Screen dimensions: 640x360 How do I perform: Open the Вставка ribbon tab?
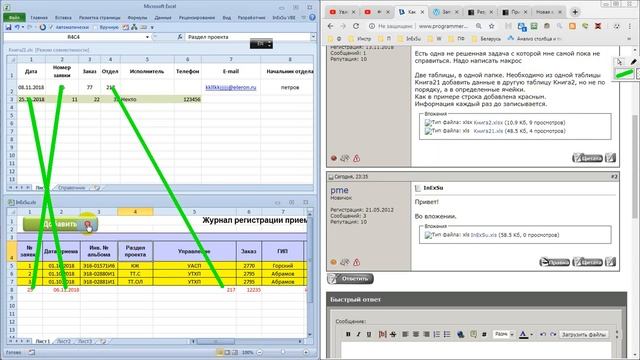[63, 18]
